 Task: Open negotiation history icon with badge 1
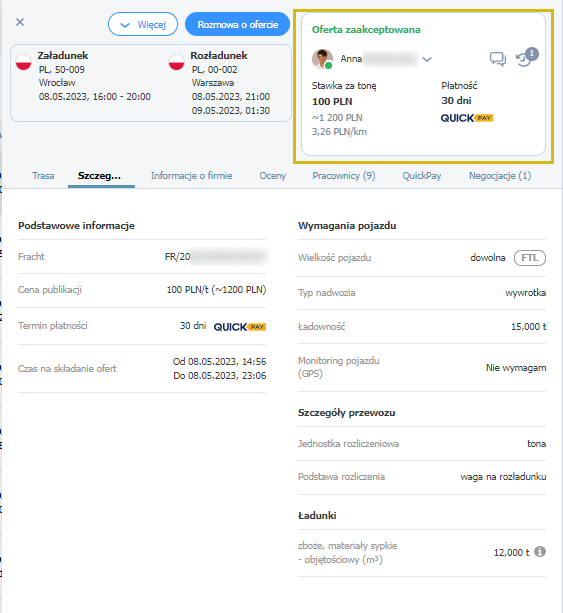tap(527, 57)
